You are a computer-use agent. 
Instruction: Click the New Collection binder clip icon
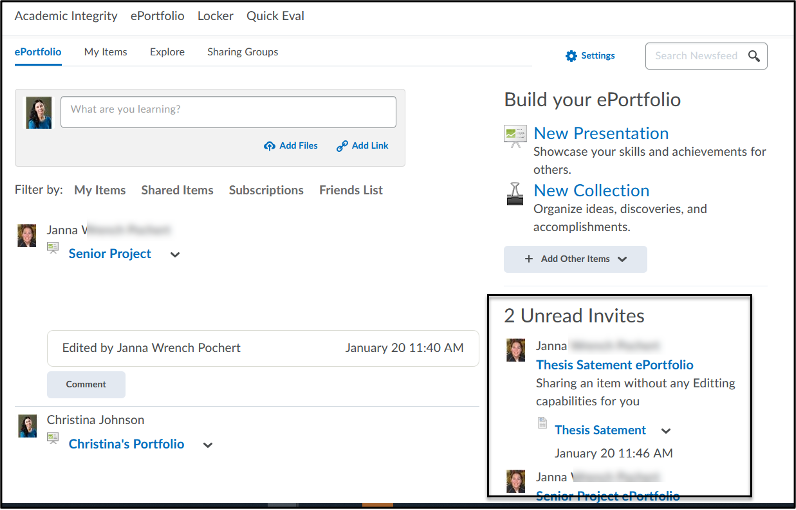(x=515, y=193)
